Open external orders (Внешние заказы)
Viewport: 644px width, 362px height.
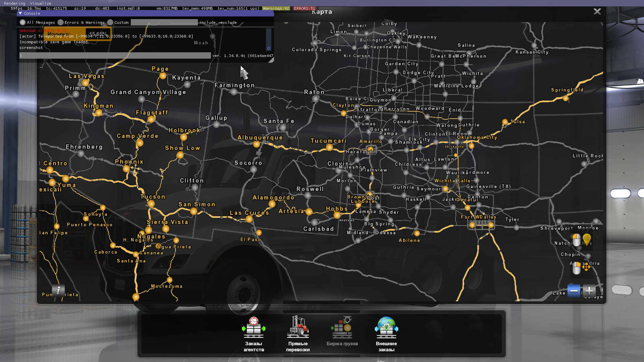[386, 334]
